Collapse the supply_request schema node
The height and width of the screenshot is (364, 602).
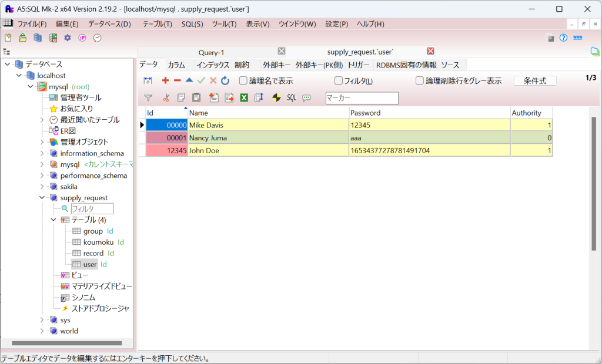[x=42, y=198]
